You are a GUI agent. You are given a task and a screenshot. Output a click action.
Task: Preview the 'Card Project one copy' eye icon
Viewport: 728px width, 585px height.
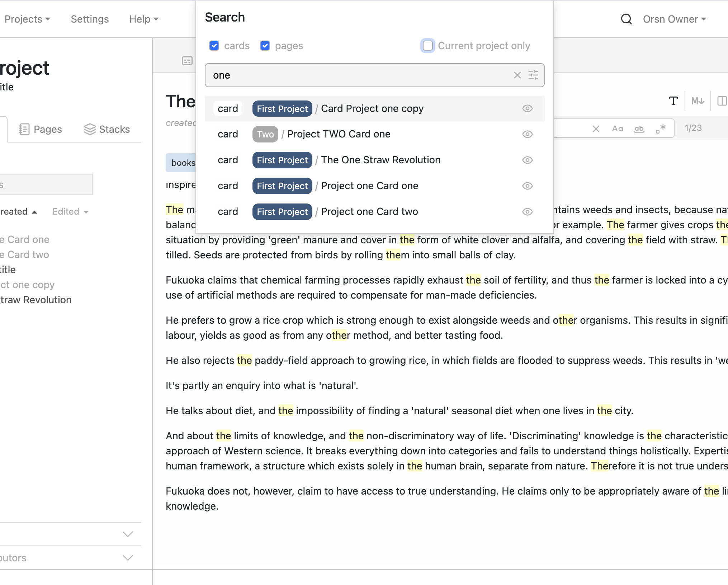coord(527,108)
